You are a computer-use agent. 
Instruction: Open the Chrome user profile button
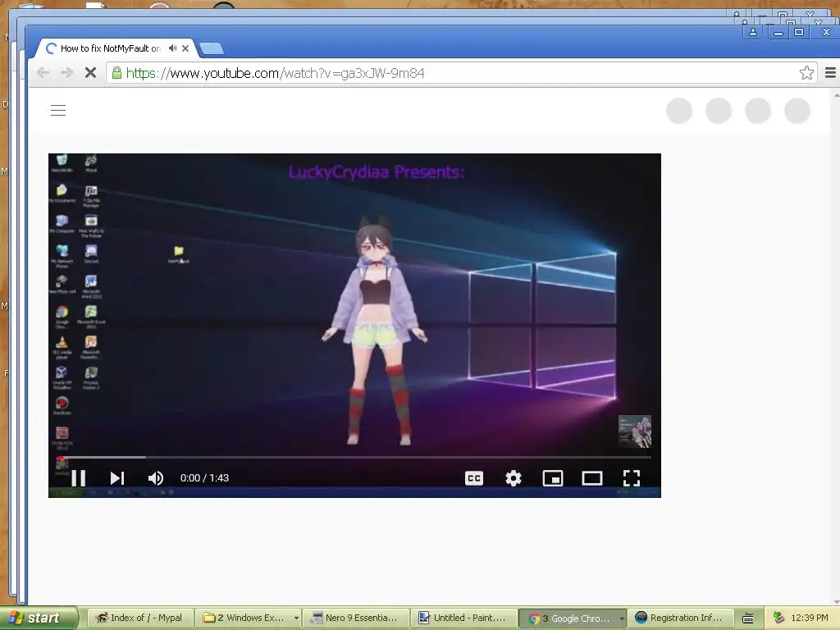(x=753, y=32)
